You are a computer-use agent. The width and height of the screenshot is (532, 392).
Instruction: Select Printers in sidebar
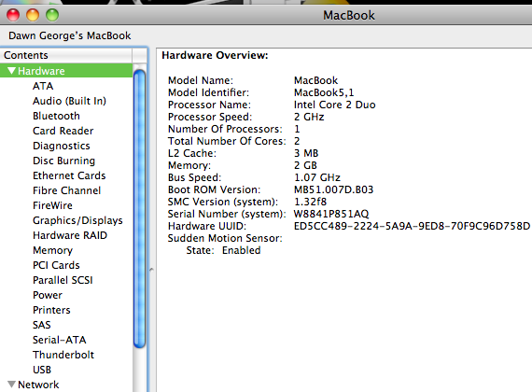click(x=51, y=310)
